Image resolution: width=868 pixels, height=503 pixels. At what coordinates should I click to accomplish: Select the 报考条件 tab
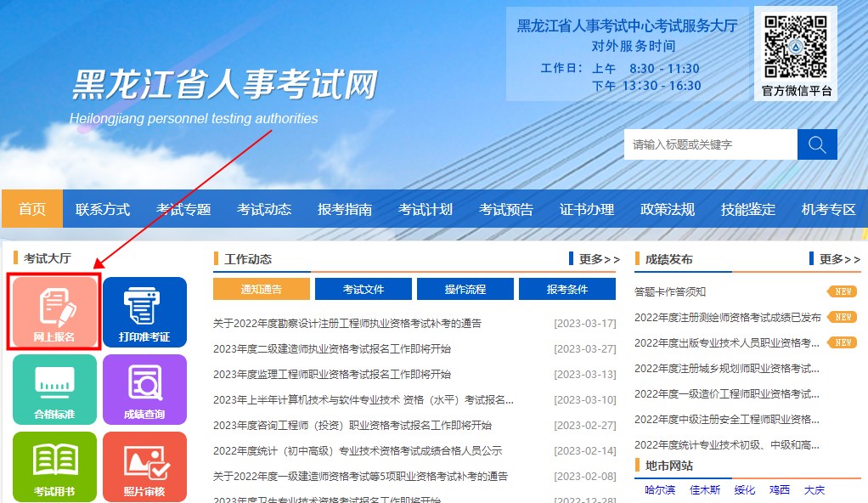[x=566, y=288]
